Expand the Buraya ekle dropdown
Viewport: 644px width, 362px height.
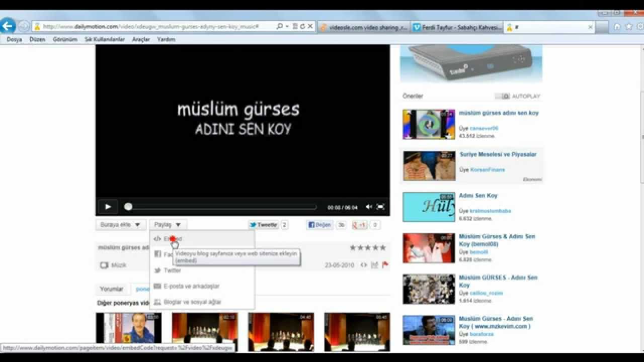click(121, 225)
